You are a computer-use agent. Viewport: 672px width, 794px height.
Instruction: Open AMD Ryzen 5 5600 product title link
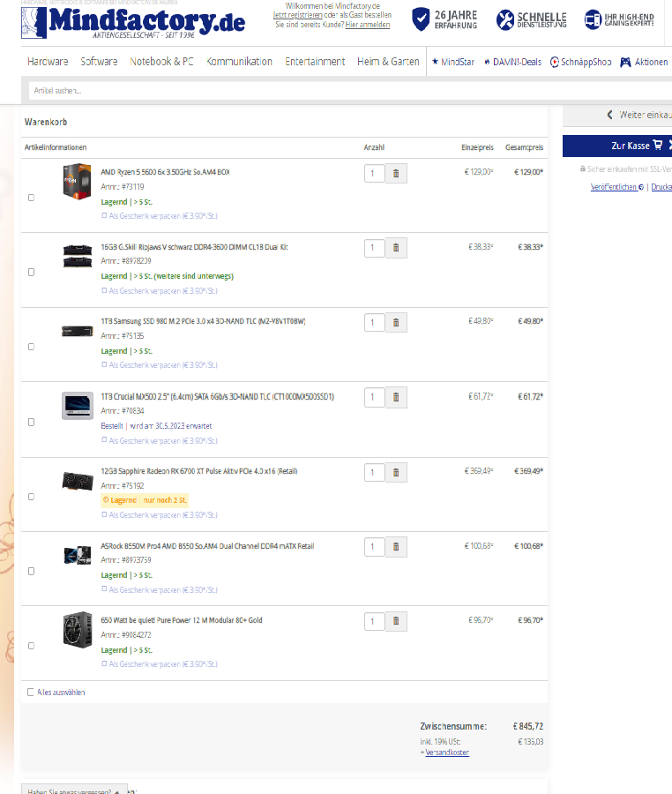[x=165, y=172]
